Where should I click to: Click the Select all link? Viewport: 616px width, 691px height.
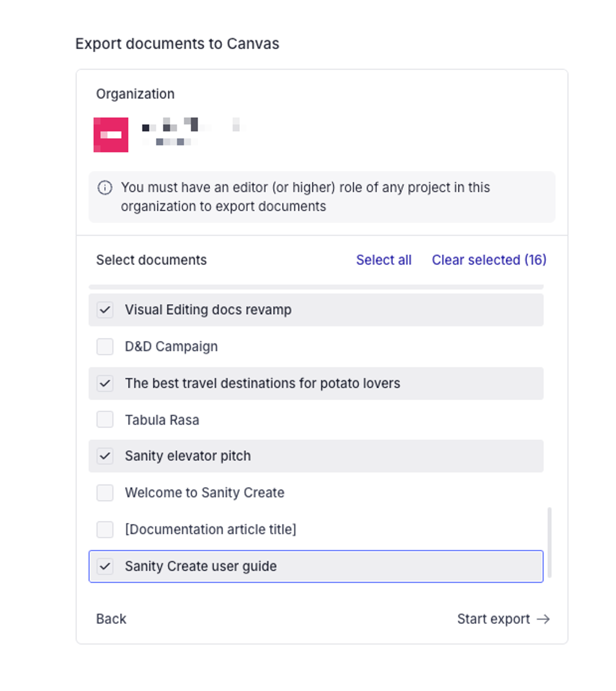pyautogui.click(x=383, y=260)
